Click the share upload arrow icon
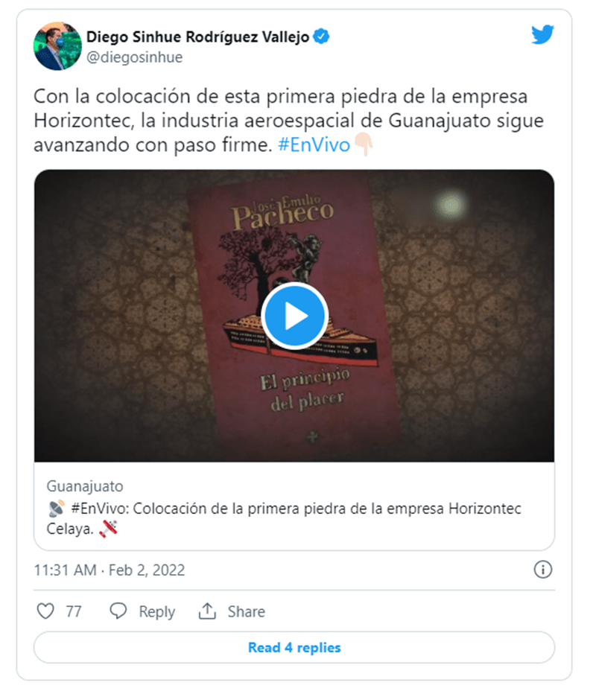The image size is (596, 700). tap(207, 611)
